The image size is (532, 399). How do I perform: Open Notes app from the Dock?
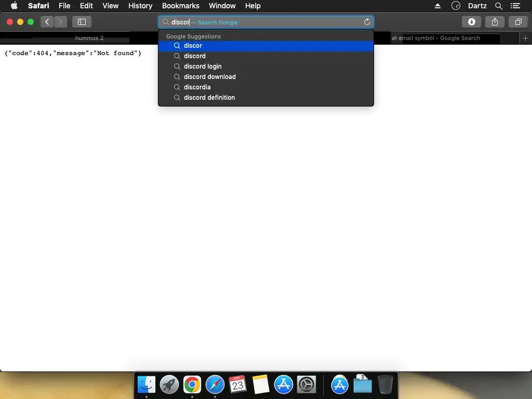pos(261,385)
